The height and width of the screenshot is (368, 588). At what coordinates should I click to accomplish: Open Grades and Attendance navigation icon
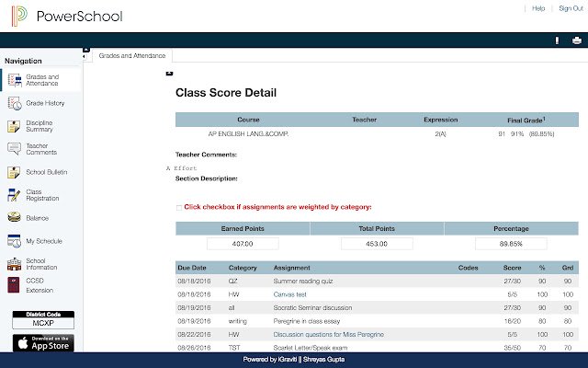[x=15, y=80]
